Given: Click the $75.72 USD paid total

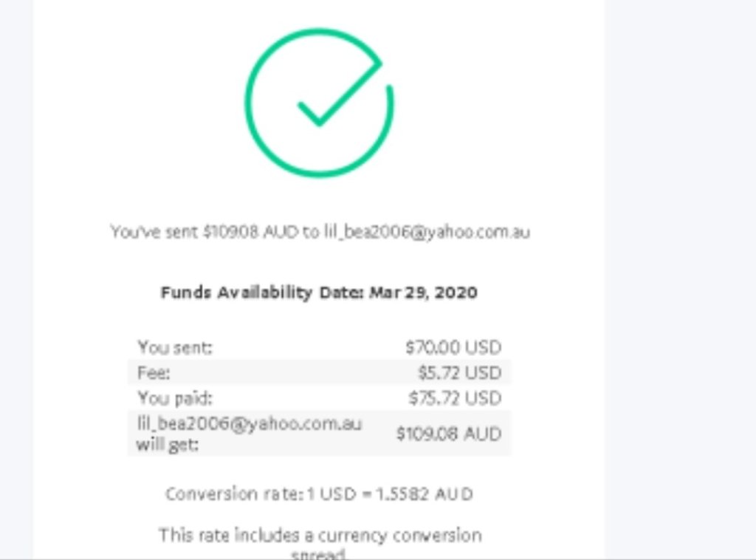Looking at the screenshot, I should tap(455, 398).
